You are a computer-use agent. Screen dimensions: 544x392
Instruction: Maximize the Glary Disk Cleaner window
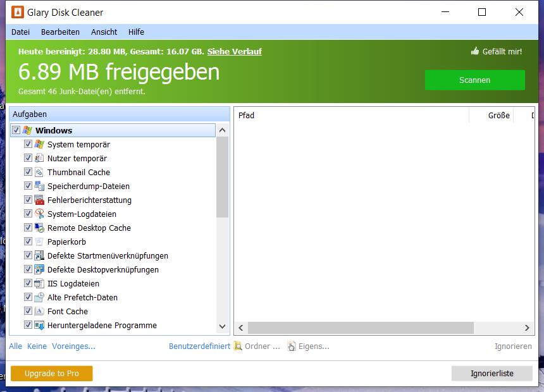(482, 12)
